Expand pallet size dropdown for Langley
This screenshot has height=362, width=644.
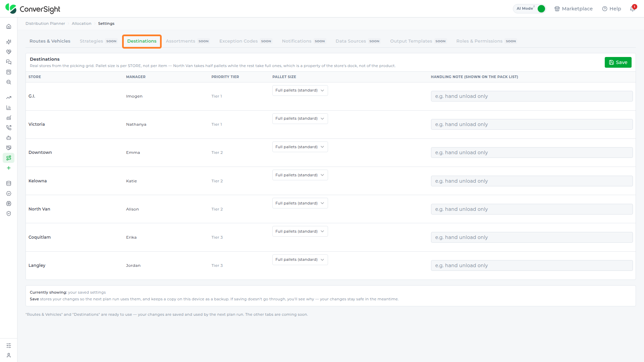click(300, 260)
